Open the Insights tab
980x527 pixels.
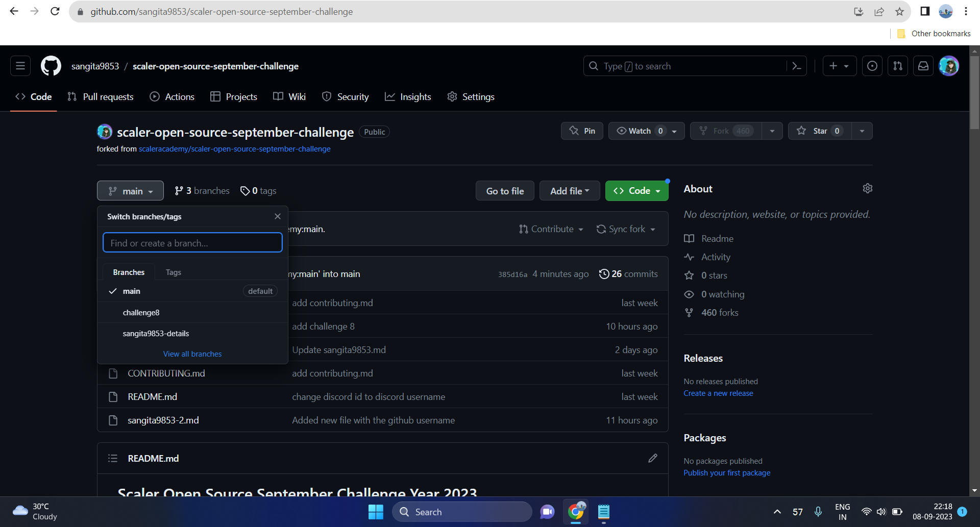click(x=408, y=96)
